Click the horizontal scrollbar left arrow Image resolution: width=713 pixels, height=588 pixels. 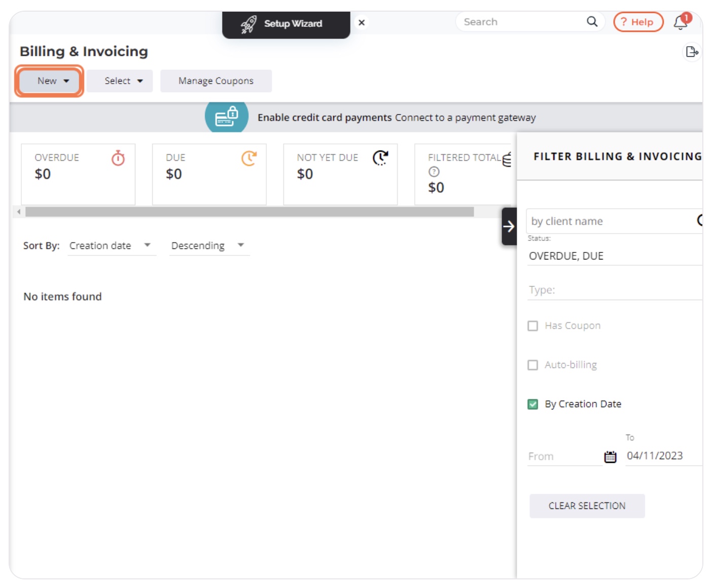coord(19,212)
